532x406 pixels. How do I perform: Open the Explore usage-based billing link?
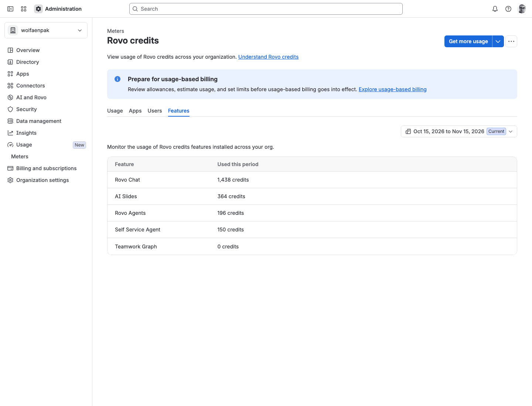coord(392,89)
